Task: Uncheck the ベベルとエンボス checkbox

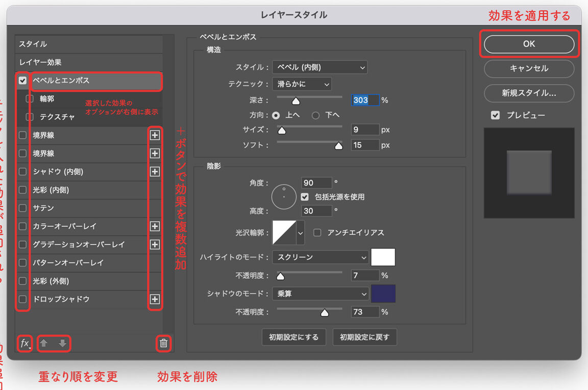Action: [22, 81]
